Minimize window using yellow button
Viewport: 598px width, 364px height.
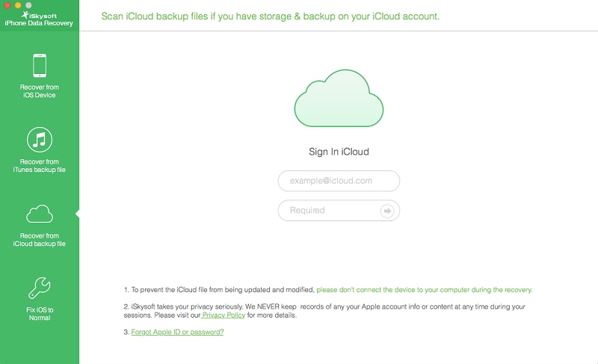pos(17,5)
